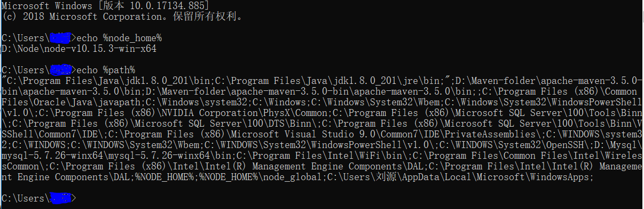Screen dimensions: 644x209
Task: Click the 2018 Microsoft Corporation copyright line
Action: click(123, 16)
